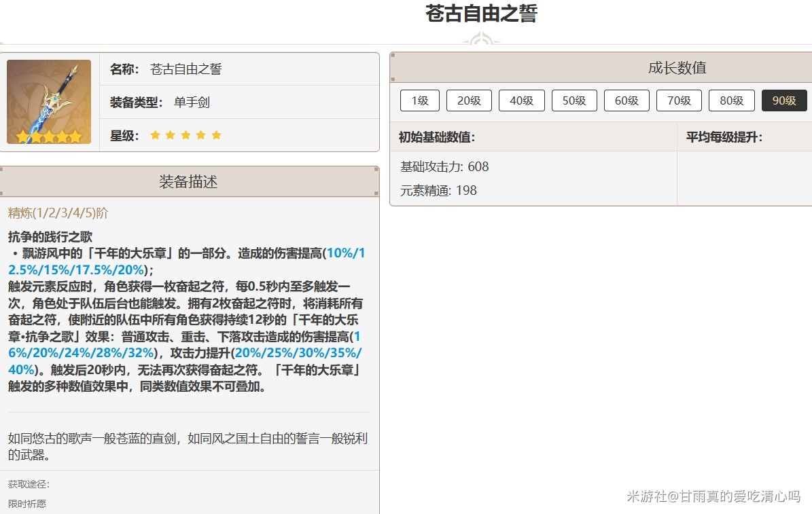Select the 1级 level tab
This screenshot has width=812, height=514.
(x=420, y=100)
